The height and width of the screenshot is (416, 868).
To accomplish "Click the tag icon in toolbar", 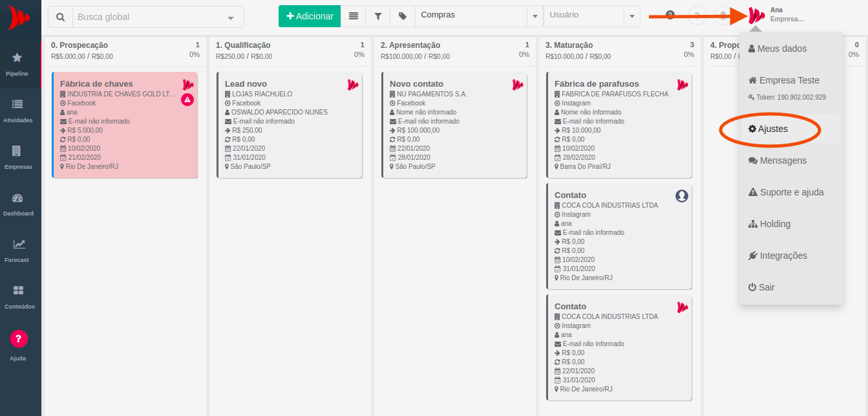I will [403, 16].
